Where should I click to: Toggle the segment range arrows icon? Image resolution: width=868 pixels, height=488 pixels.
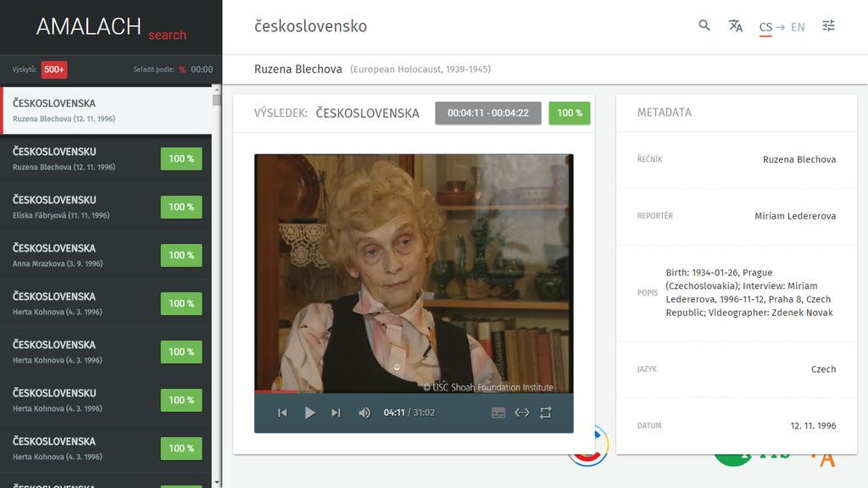(x=521, y=413)
